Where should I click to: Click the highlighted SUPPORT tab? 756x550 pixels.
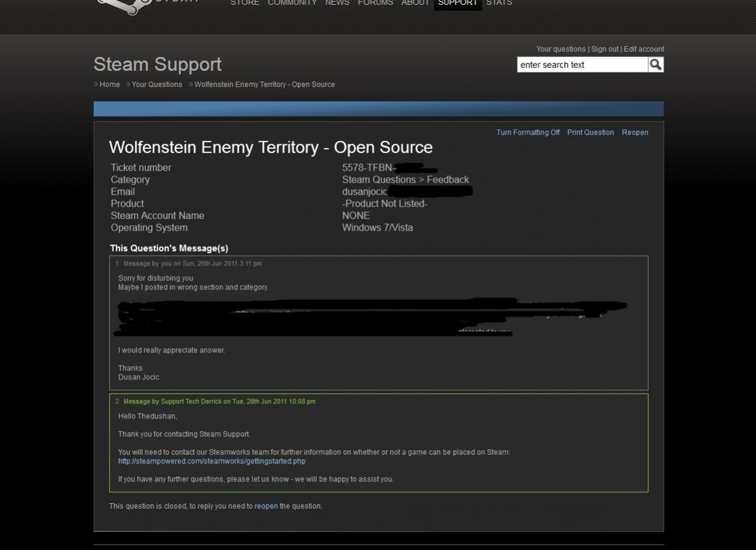tap(457, 3)
